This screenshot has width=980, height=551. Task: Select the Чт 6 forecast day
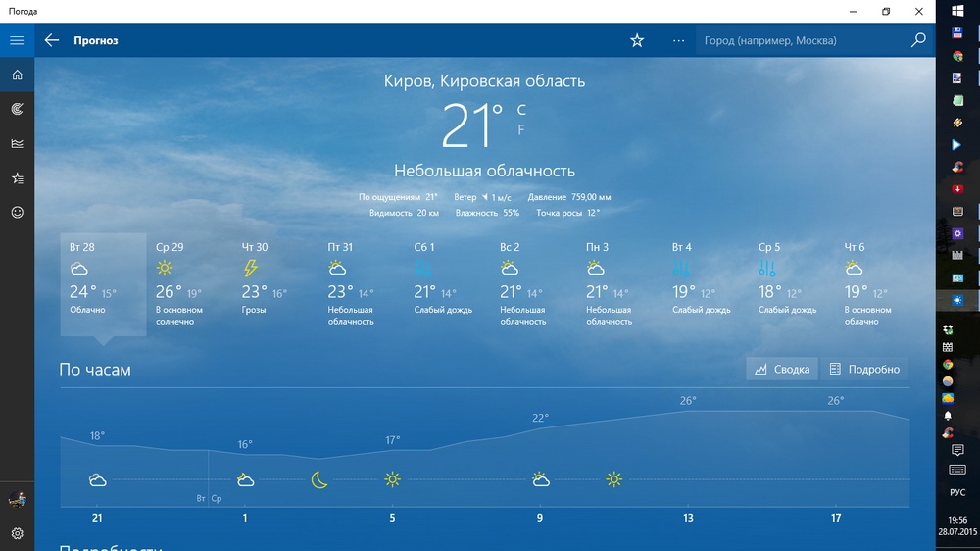879,284
